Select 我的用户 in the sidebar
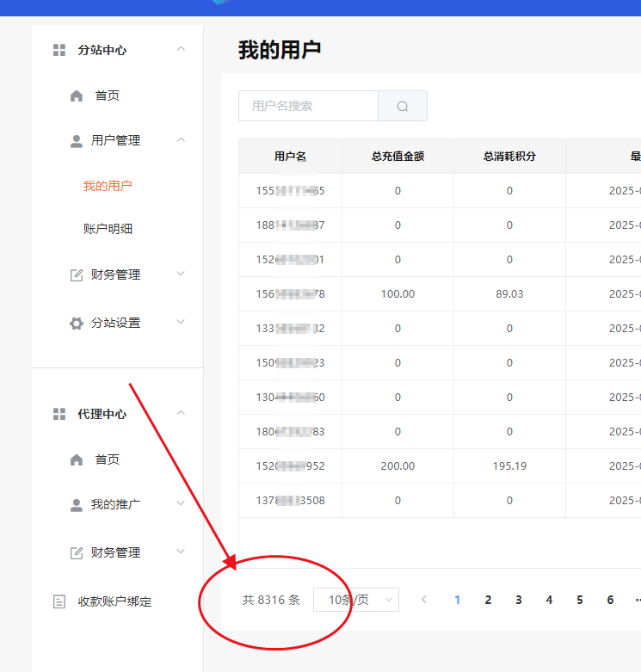641x672 pixels. [x=108, y=186]
